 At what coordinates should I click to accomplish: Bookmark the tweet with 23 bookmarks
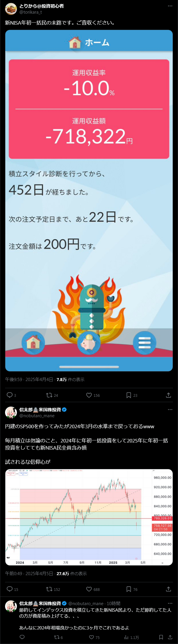129,395
